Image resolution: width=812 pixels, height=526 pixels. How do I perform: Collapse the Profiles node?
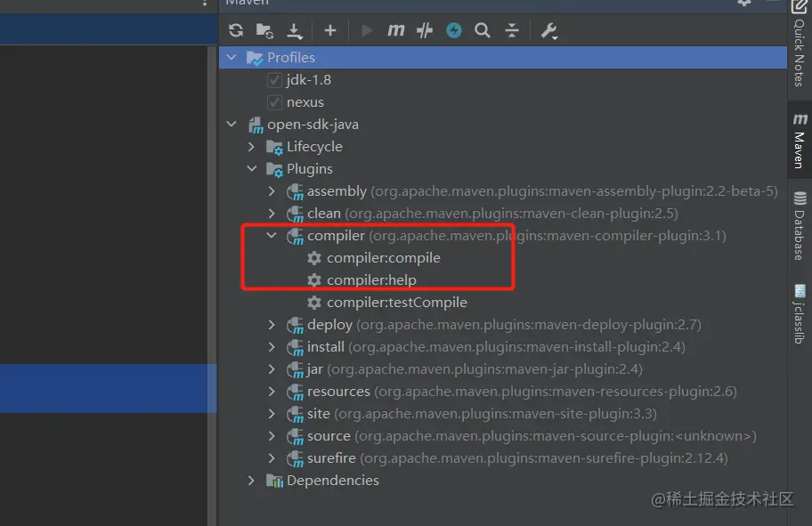(231, 58)
